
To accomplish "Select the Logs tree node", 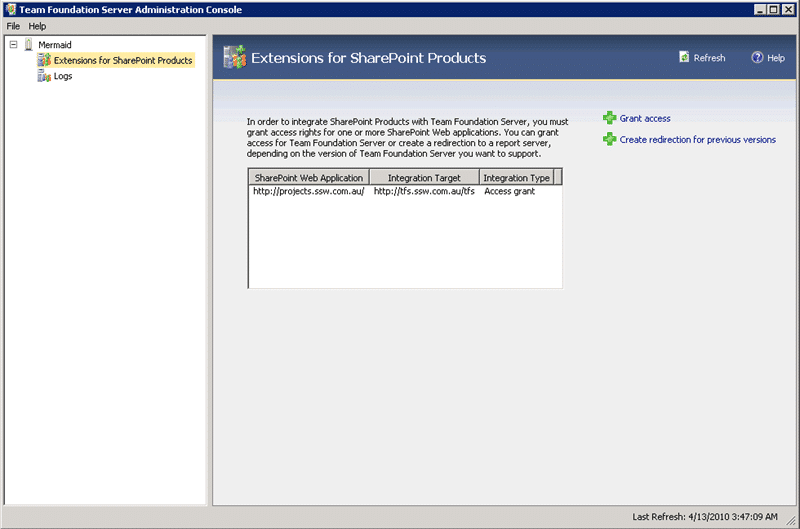I will click(63, 76).
